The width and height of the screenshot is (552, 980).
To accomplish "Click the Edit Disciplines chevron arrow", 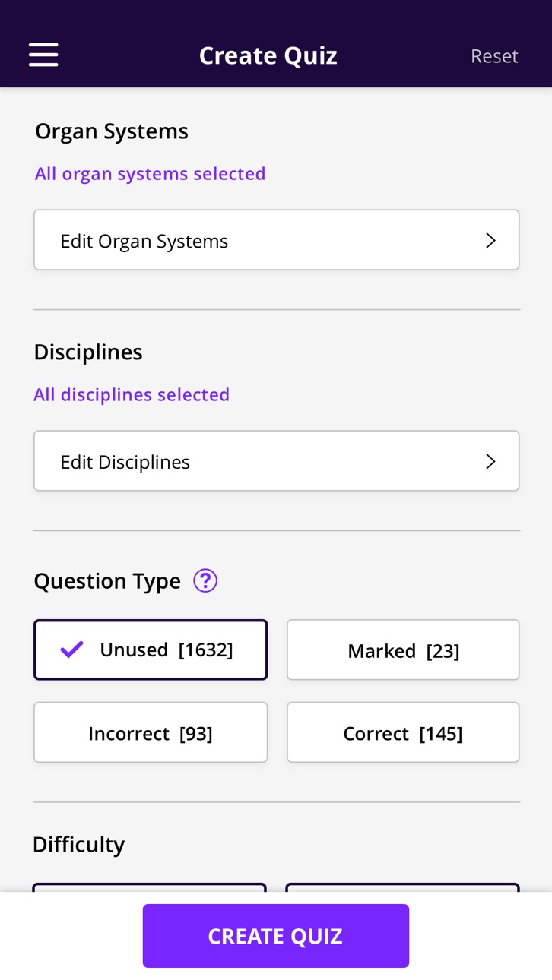I will pos(490,461).
